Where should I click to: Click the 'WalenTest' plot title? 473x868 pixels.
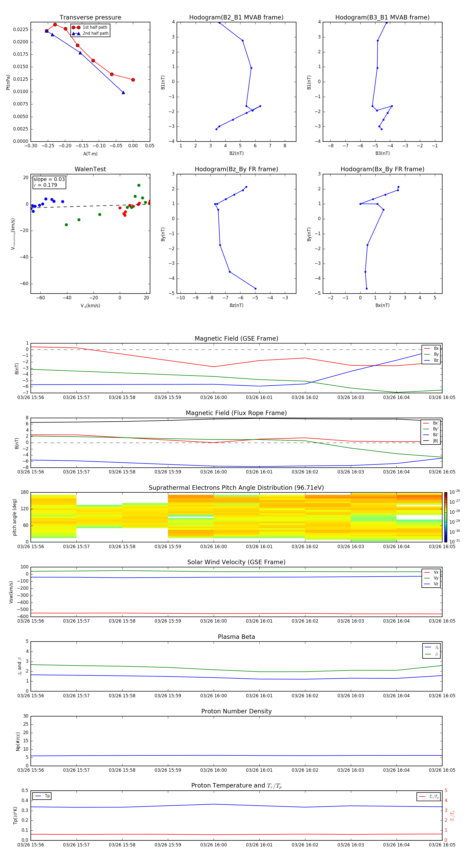(90, 169)
